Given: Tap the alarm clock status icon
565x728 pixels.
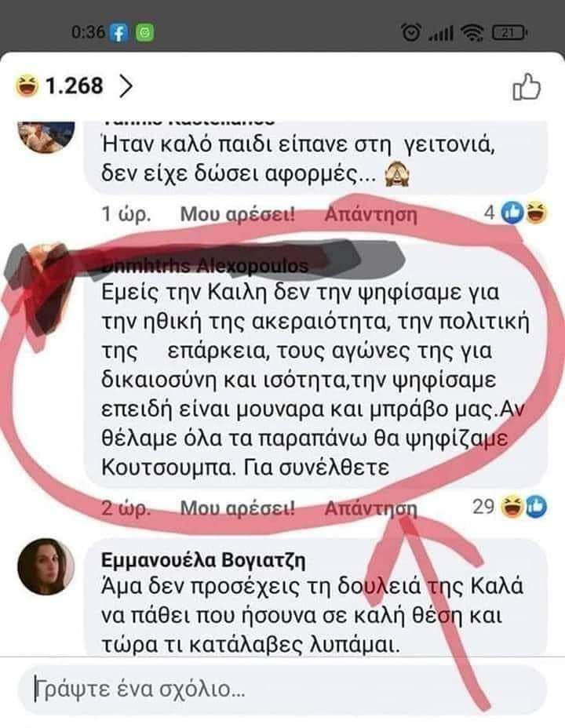Looking at the screenshot, I should pyautogui.click(x=410, y=32).
